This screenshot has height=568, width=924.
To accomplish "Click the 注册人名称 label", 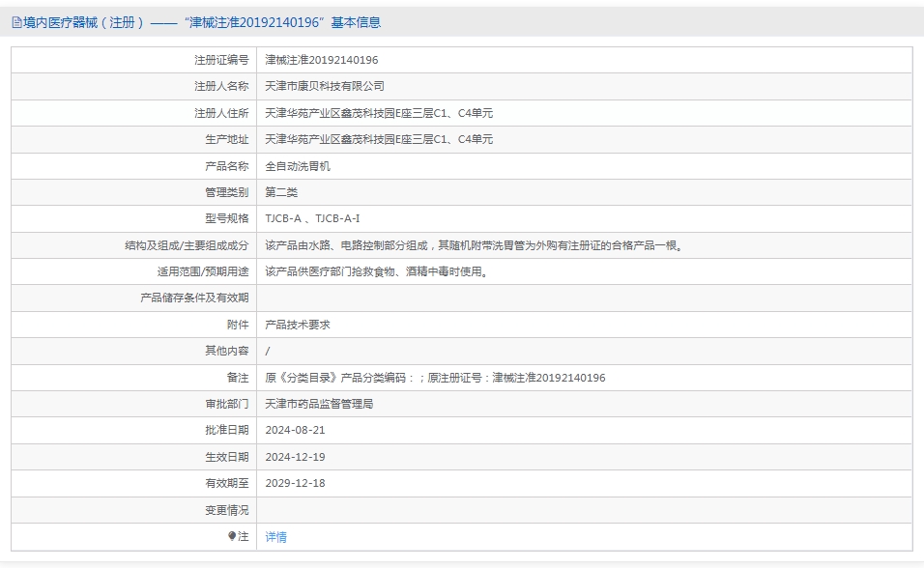I will click(221, 86).
